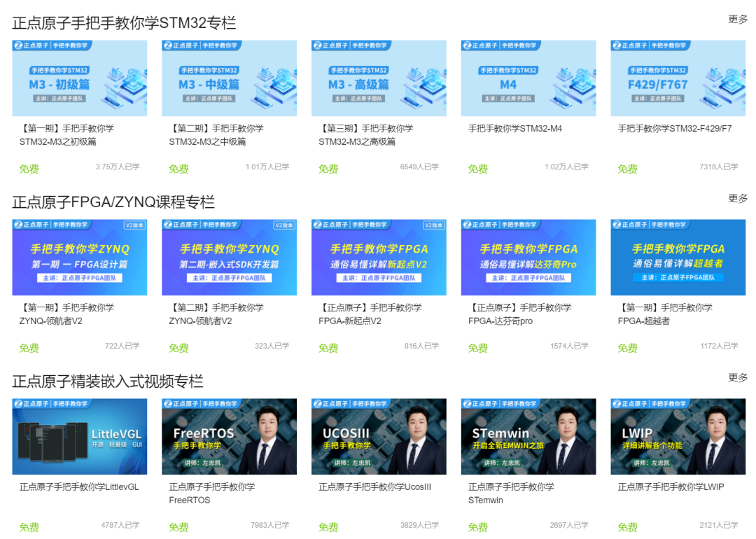Click 更多 beside the 精装嵌入式视频专栏 heading
The height and width of the screenshot is (539, 756).
pyautogui.click(x=738, y=377)
